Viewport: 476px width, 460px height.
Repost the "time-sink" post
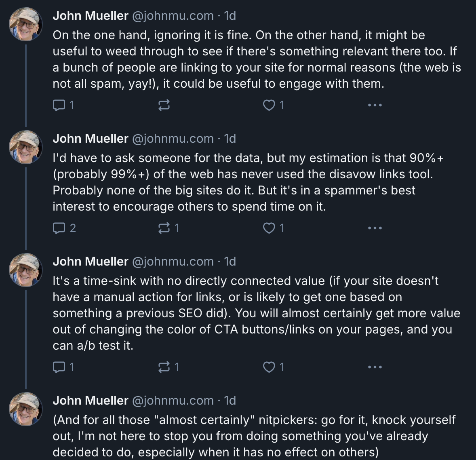click(x=164, y=367)
